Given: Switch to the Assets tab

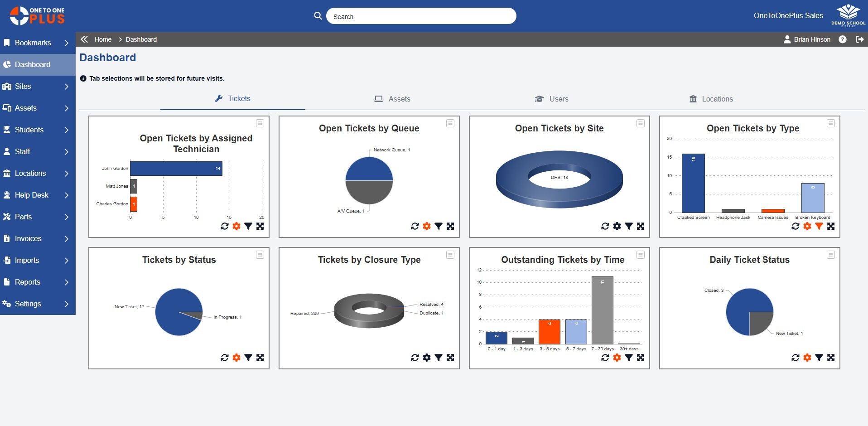Looking at the screenshot, I should (x=392, y=99).
